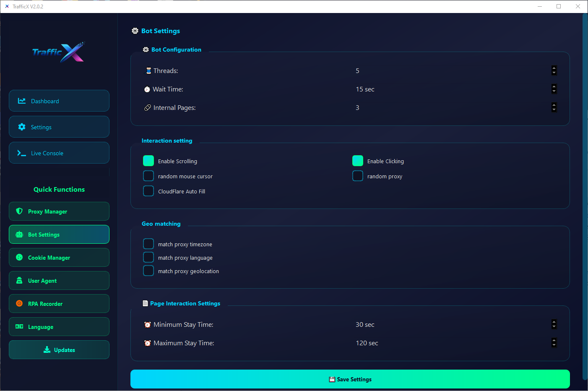Maximize the TrafficX window
Image resolution: width=588 pixels, height=391 pixels.
coord(559,6)
